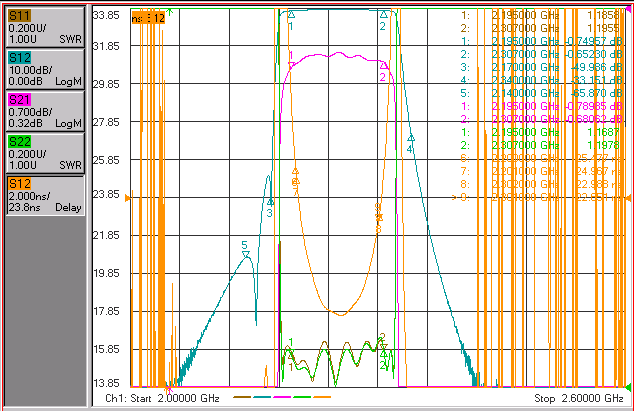
Task: Click the magenta S21 trace name label
Action: [x=19, y=100]
